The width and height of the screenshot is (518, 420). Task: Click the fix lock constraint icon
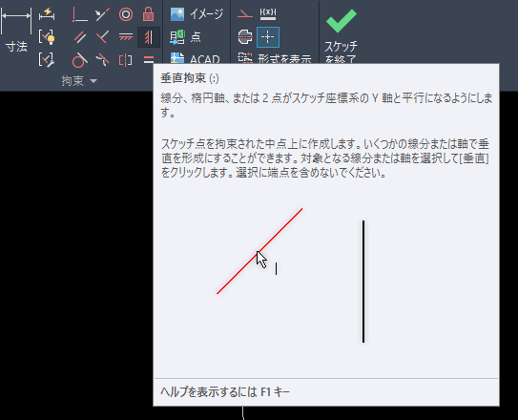point(148,14)
